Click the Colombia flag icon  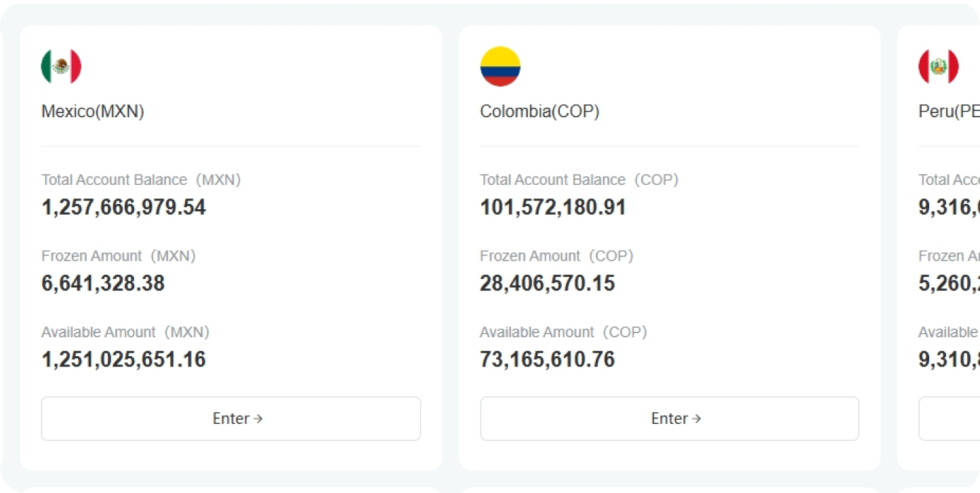click(500, 66)
